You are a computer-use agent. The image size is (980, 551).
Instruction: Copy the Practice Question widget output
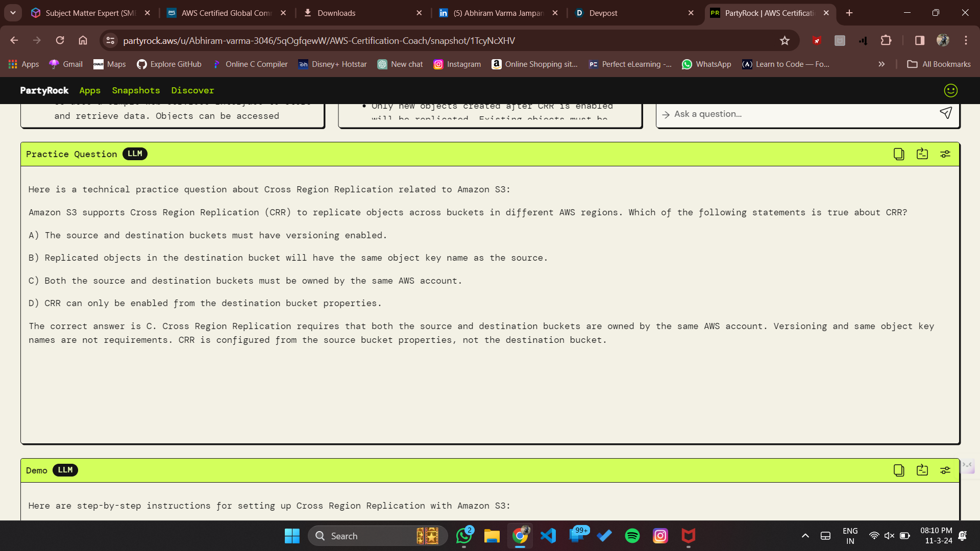tap(899, 154)
